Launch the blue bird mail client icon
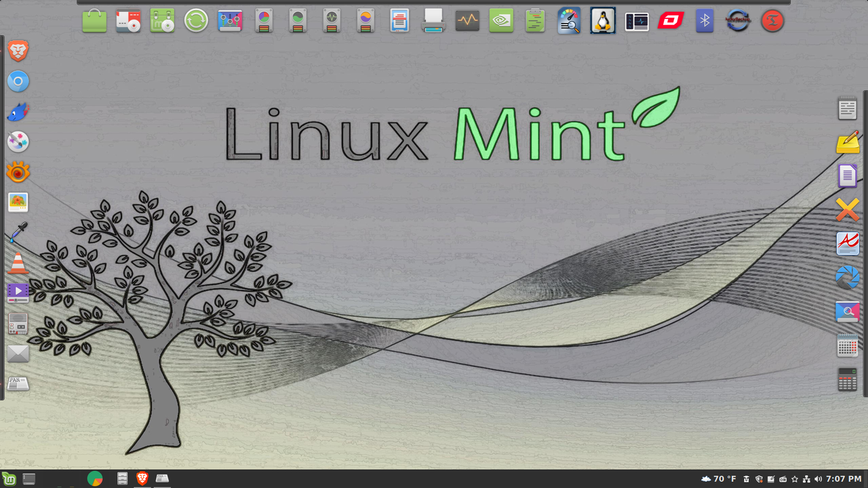 (18, 112)
